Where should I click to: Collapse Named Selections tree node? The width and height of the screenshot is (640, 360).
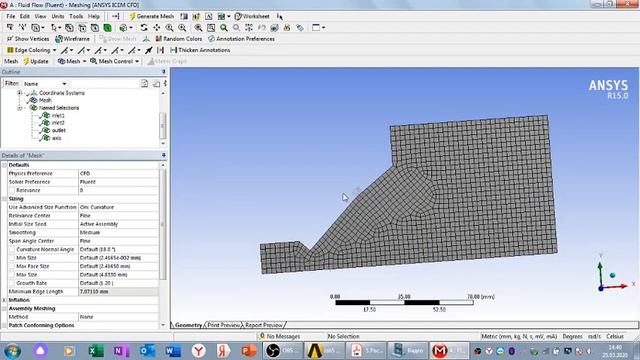coord(19,108)
